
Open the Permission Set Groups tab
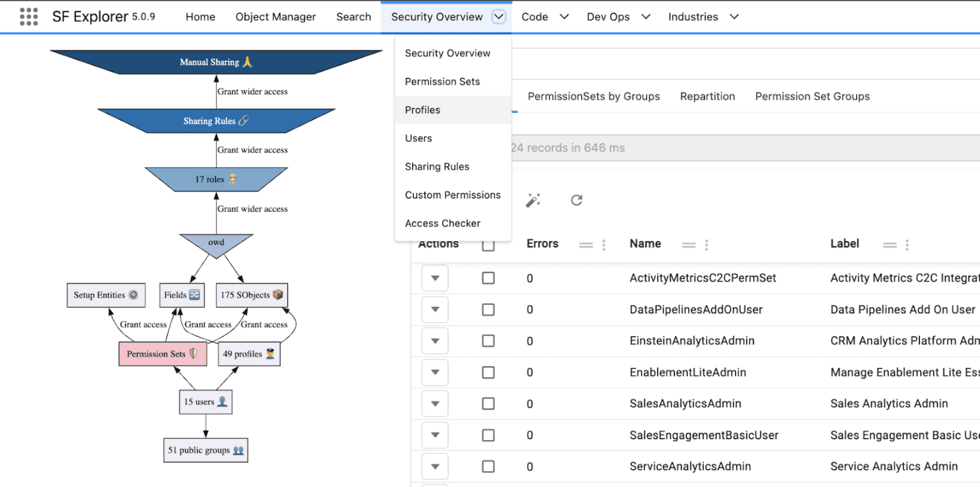coord(812,96)
